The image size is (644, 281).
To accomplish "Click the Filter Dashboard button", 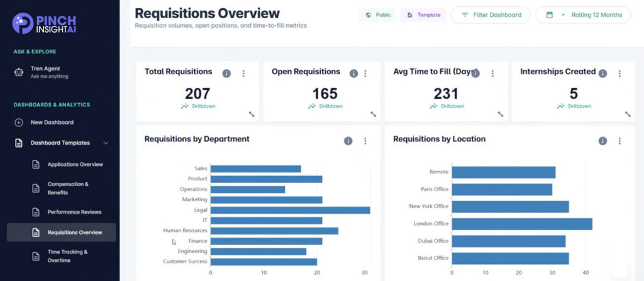I will tap(490, 15).
